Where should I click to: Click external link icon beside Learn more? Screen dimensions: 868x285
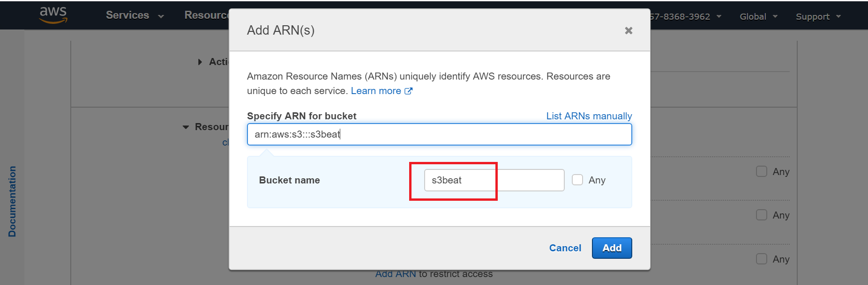[409, 91]
